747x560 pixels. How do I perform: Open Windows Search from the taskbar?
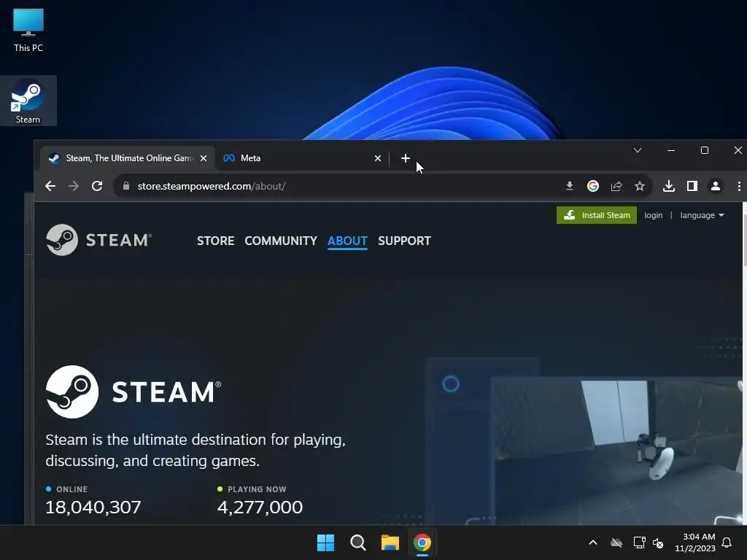point(357,542)
